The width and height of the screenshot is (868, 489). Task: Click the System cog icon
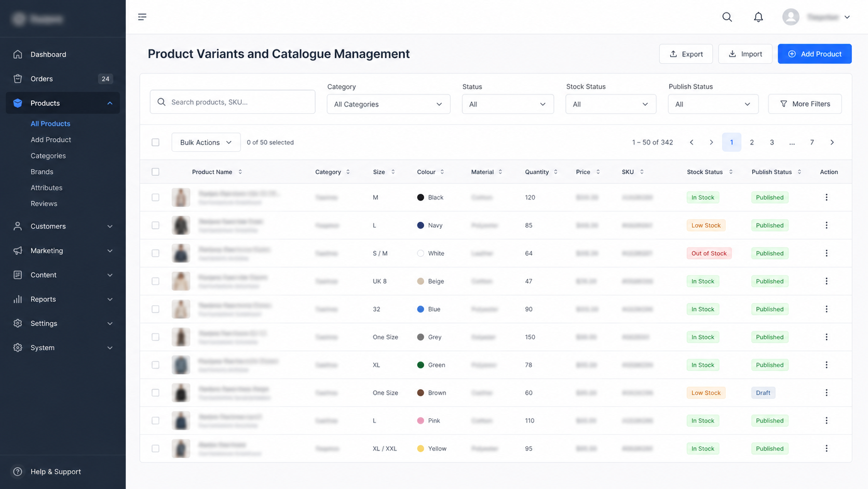[x=18, y=348]
